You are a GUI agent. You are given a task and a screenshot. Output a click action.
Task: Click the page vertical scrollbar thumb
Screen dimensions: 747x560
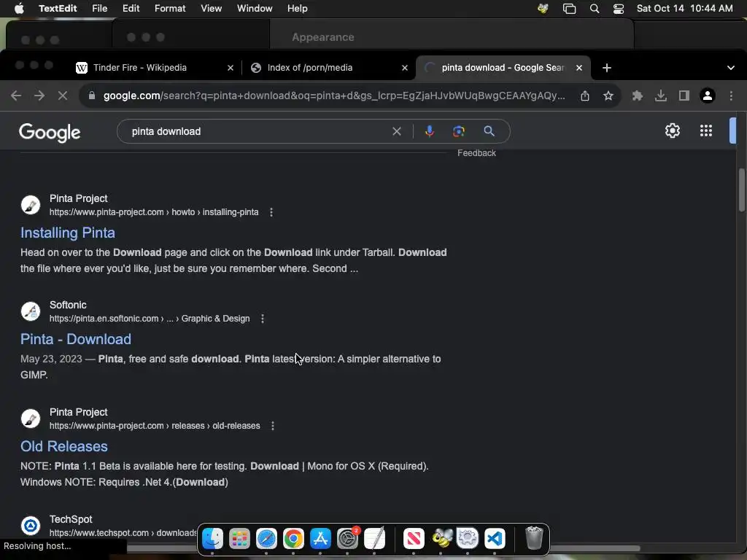[742, 190]
